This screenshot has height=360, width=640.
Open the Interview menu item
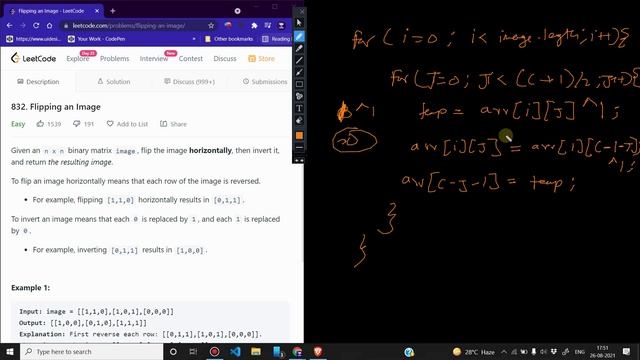[x=154, y=59]
